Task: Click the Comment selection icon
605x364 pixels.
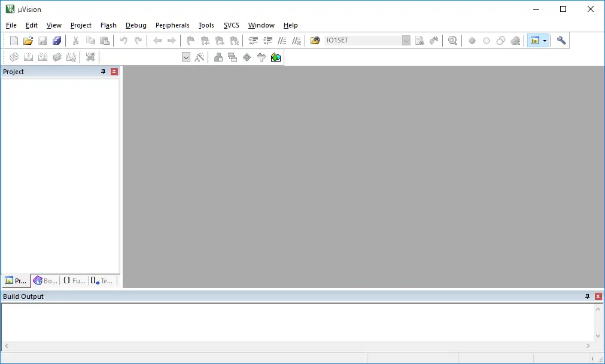Action: (282, 41)
